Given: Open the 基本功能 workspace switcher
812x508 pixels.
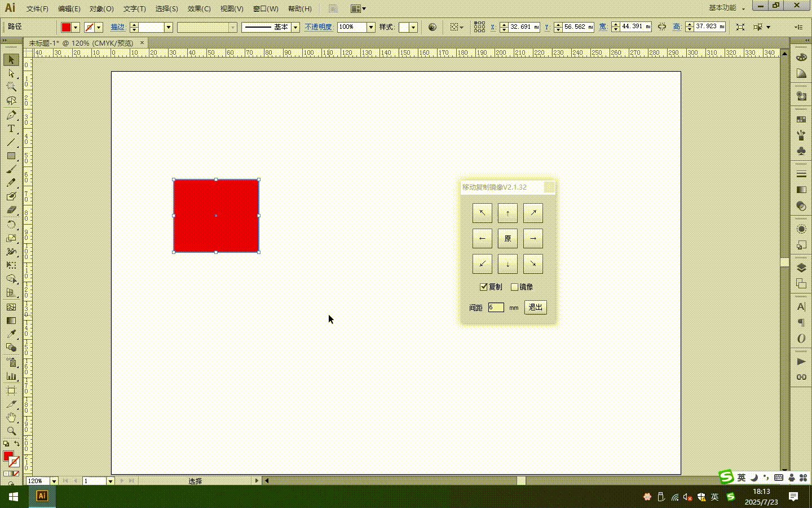Looking at the screenshot, I should [x=727, y=8].
